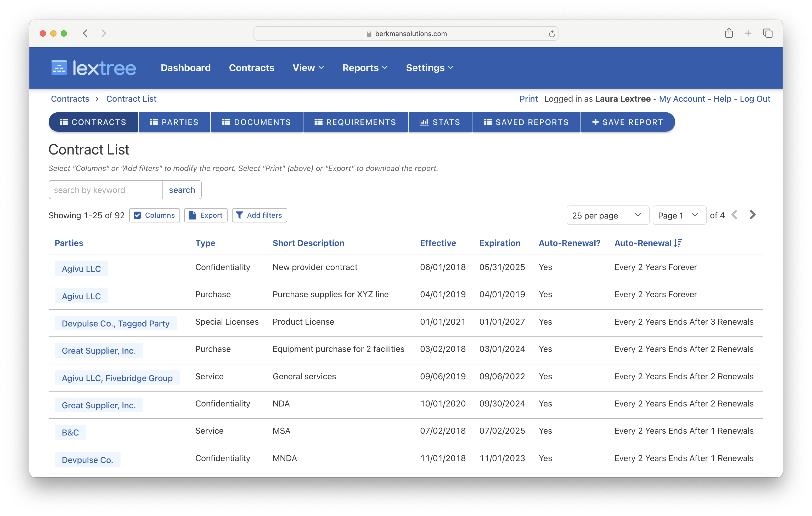Click the effective date 10/01/2020

pos(443,403)
